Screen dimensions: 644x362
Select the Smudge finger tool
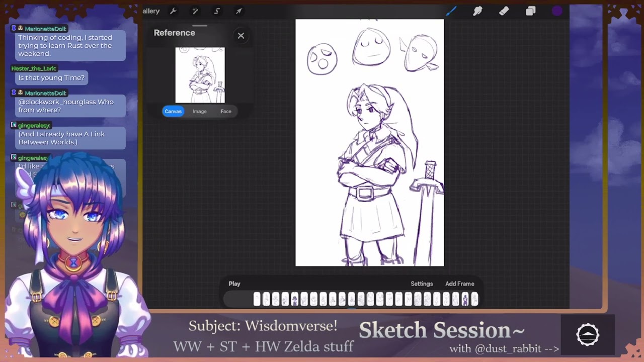(x=477, y=11)
